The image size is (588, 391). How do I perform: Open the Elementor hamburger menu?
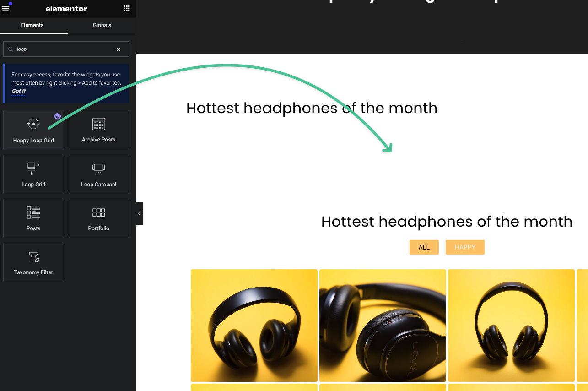click(x=6, y=8)
